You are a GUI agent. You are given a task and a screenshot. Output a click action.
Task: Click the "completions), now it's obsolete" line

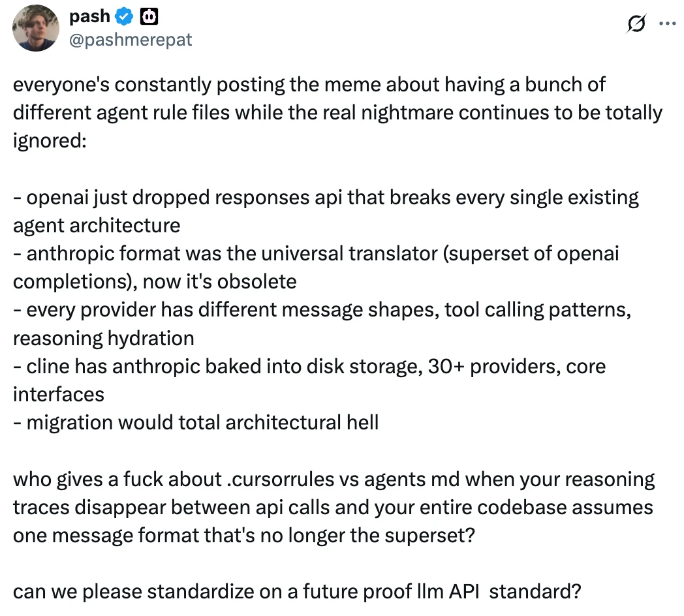click(x=155, y=282)
